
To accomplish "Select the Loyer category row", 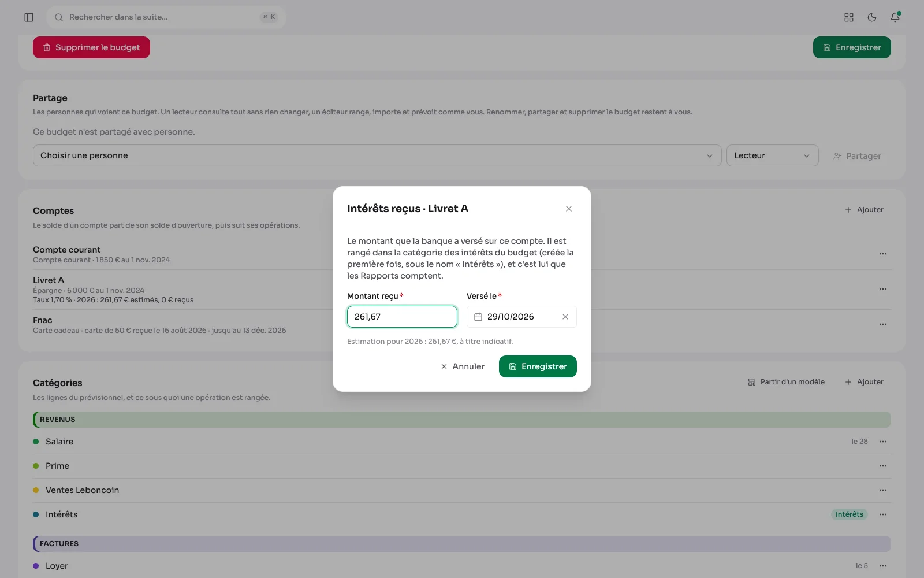I will point(462,566).
